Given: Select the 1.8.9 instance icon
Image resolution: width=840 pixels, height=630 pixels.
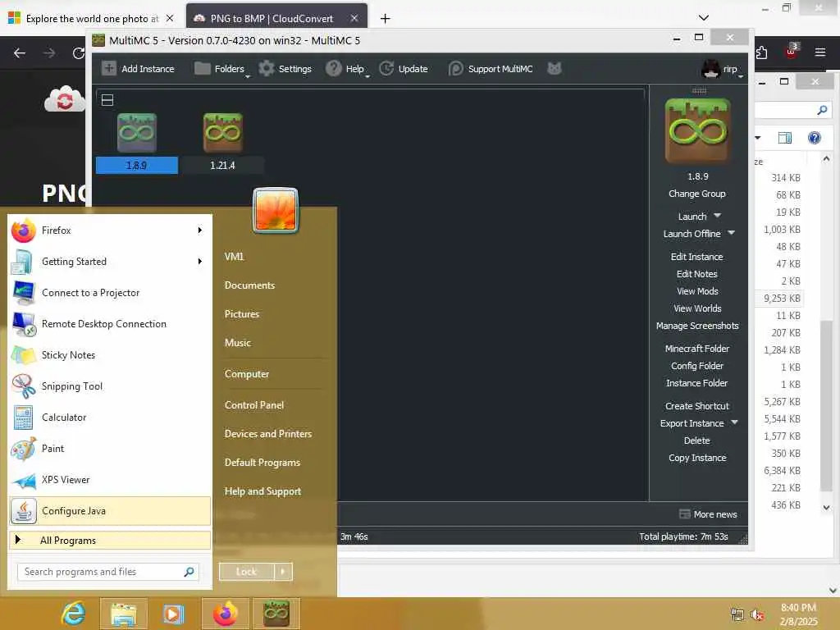Looking at the screenshot, I should click(137, 133).
